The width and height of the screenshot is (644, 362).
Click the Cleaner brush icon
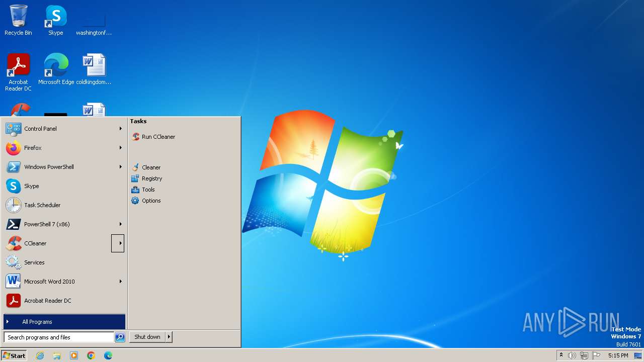click(135, 167)
